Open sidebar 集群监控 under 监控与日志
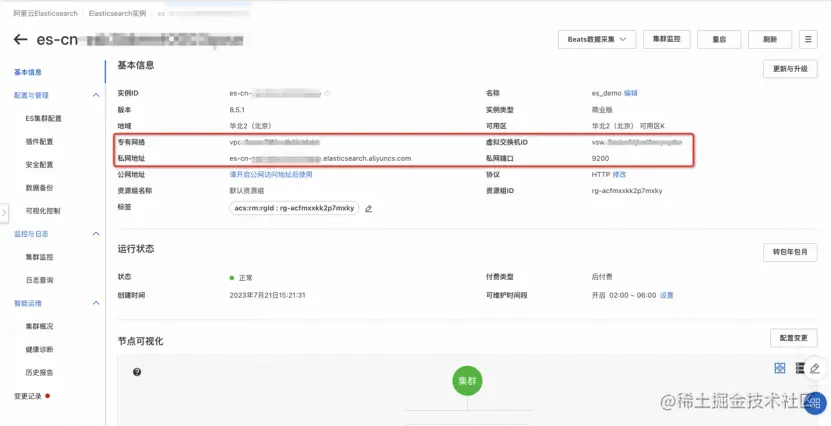Screen dimensions: 831x426 [x=39, y=257]
